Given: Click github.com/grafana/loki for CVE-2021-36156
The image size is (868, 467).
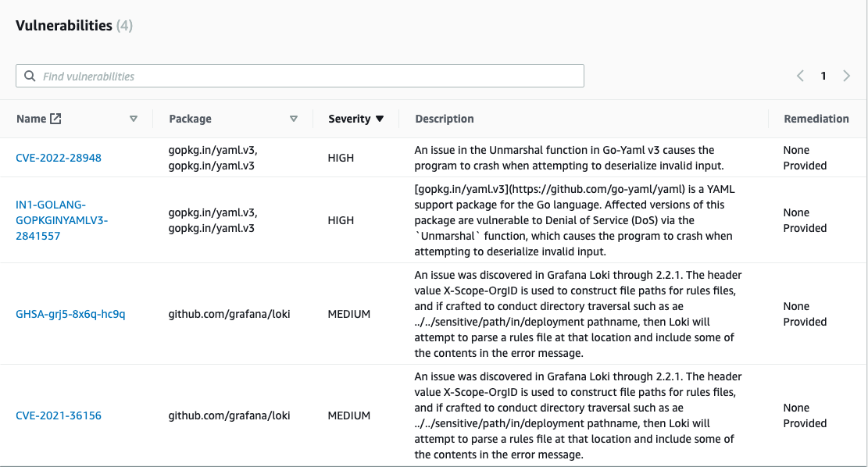Looking at the screenshot, I should [229, 415].
